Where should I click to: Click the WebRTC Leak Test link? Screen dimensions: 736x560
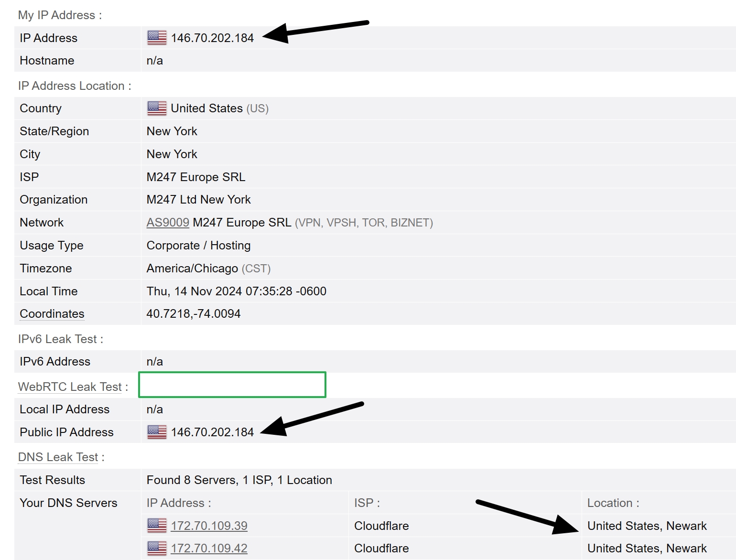69,387
